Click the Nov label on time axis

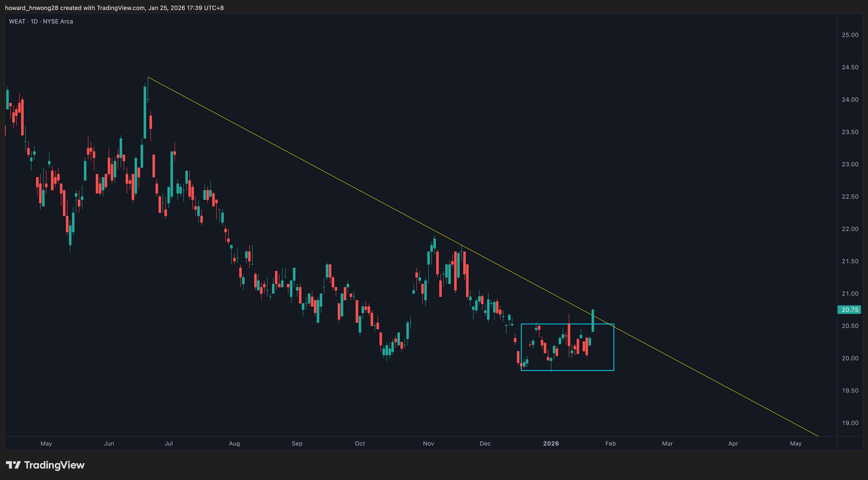coord(428,443)
